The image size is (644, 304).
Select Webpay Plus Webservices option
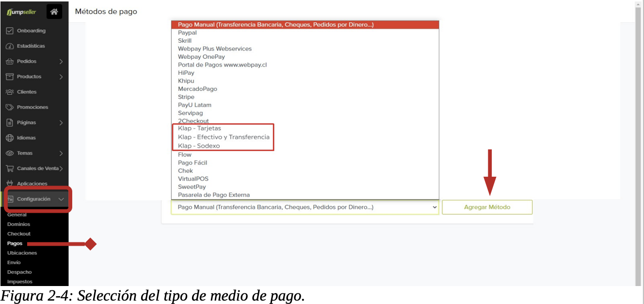(x=305, y=49)
